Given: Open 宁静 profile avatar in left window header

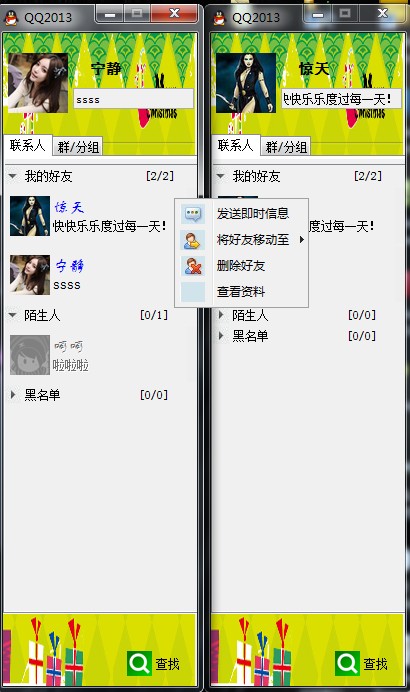Looking at the screenshot, I should click(38, 83).
